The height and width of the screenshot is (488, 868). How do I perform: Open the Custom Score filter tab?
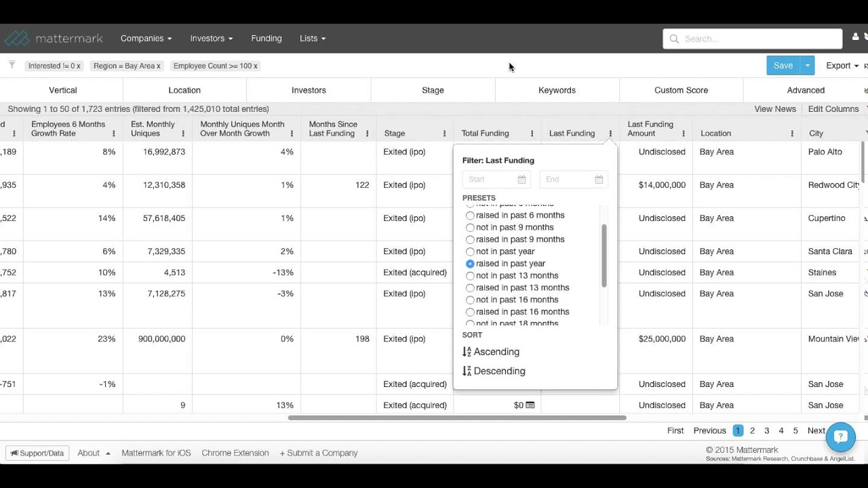pos(681,90)
